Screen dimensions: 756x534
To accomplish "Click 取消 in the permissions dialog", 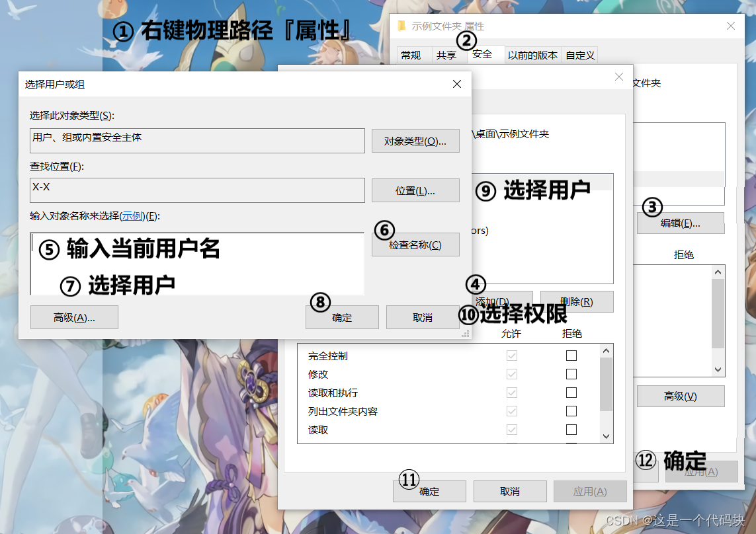I will tap(510, 491).
